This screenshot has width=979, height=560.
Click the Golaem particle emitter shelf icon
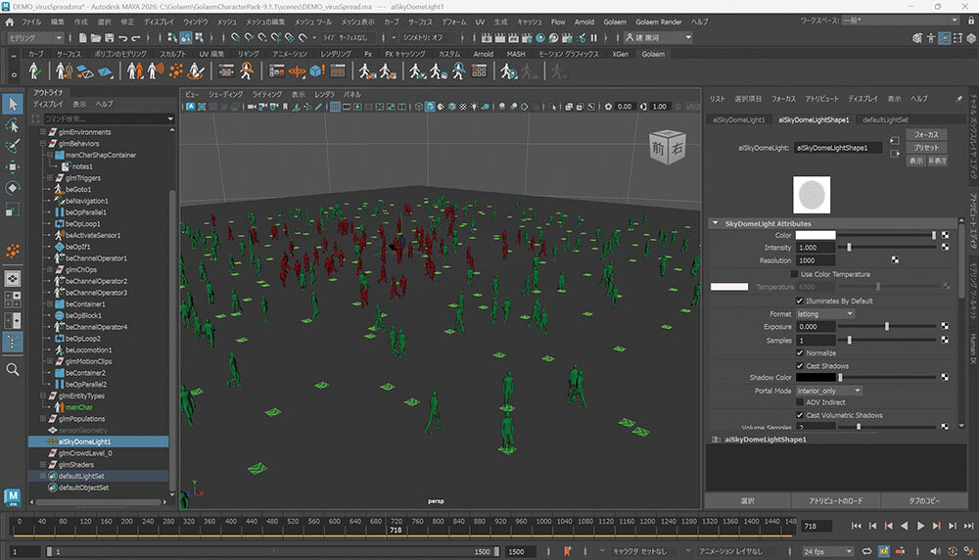point(176,71)
